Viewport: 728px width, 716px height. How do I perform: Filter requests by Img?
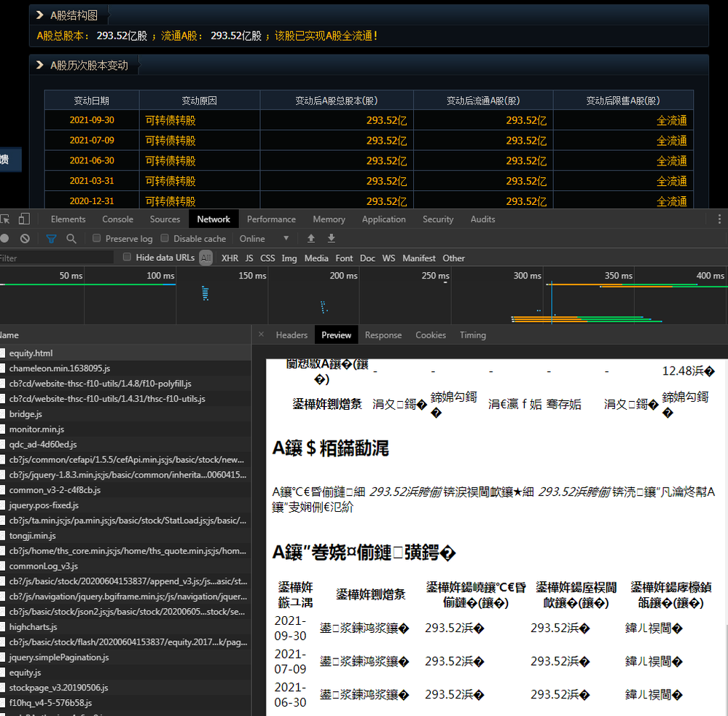click(289, 258)
